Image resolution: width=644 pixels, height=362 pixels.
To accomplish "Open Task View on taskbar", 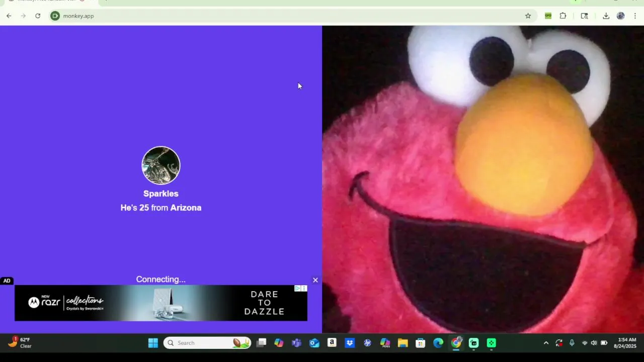I will pyautogui.click(x=261, y=343).
